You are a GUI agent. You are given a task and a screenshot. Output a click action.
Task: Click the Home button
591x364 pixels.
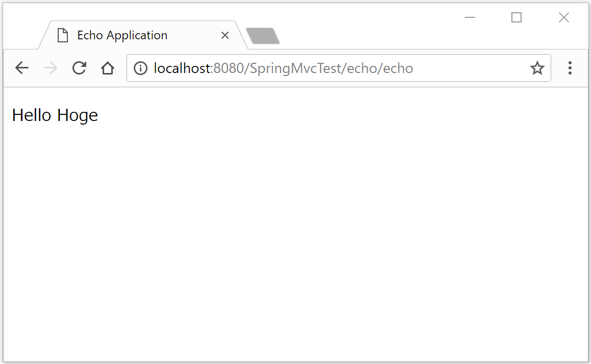click(108, 67)
